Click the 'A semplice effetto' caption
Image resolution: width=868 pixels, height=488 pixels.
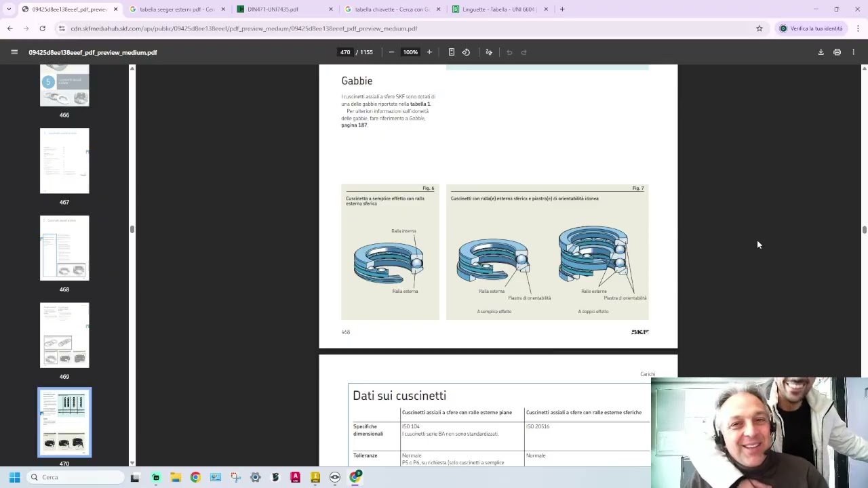pyautogui.click(x=494, y=312)
